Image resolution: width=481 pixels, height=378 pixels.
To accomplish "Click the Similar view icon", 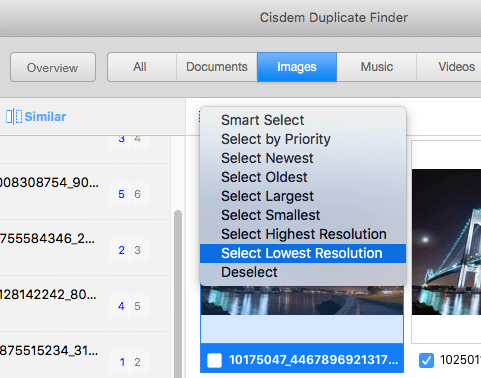I will coord(14,117).
